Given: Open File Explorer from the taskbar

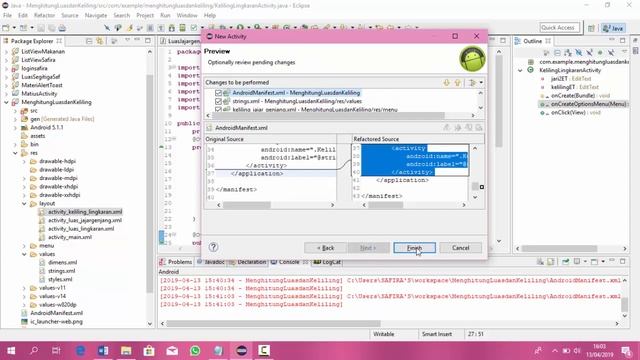Looking at the screenshot, I should [x=126, y=351].
